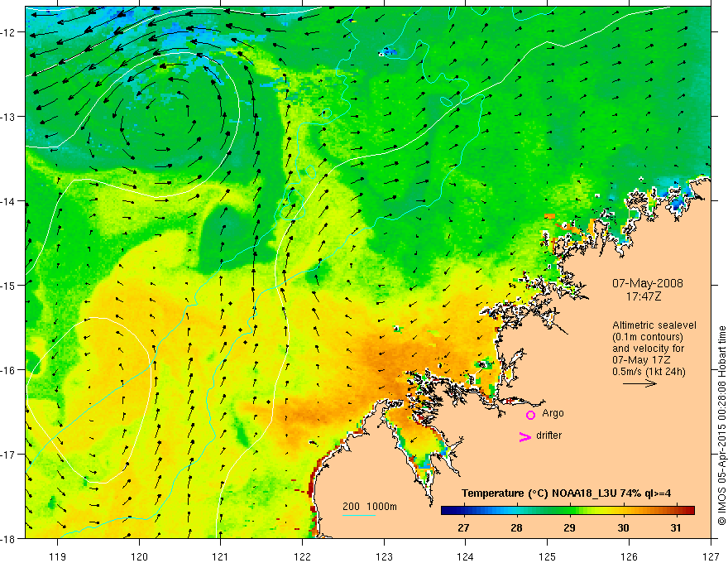Click the IMOS copyright vertical text

[721, 426]
